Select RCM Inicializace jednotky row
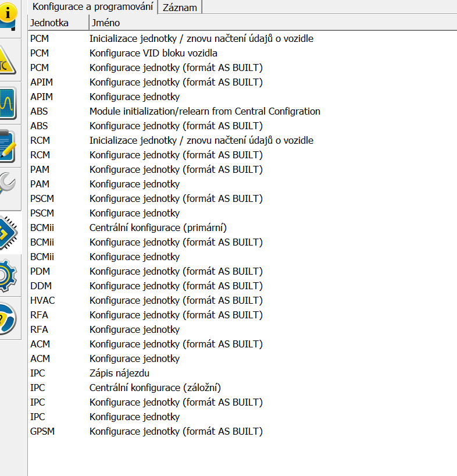457x476 pixels. click(x=201, y=140)
